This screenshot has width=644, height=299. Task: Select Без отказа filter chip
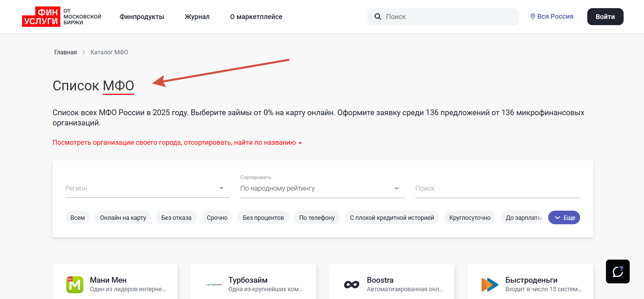(176, 218)
